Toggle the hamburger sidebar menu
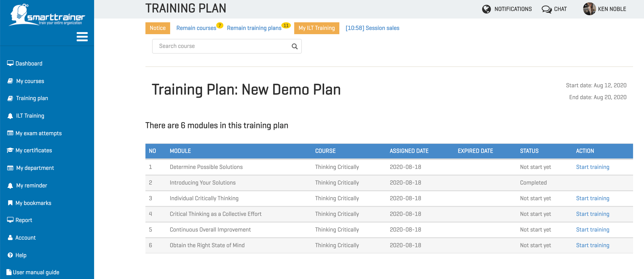Image resolution: width=644 pixels, height=279 pixels. click(x=82, y=37)
